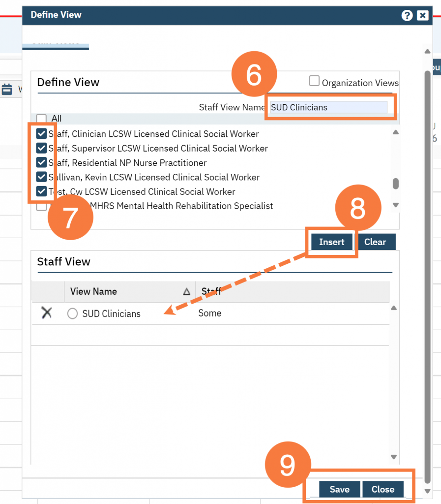The width and height of the screenshot is (441, 504).
Task: Uncheck Staff, Clinician LCSW checkbox
Action: (x=42, y=133)
